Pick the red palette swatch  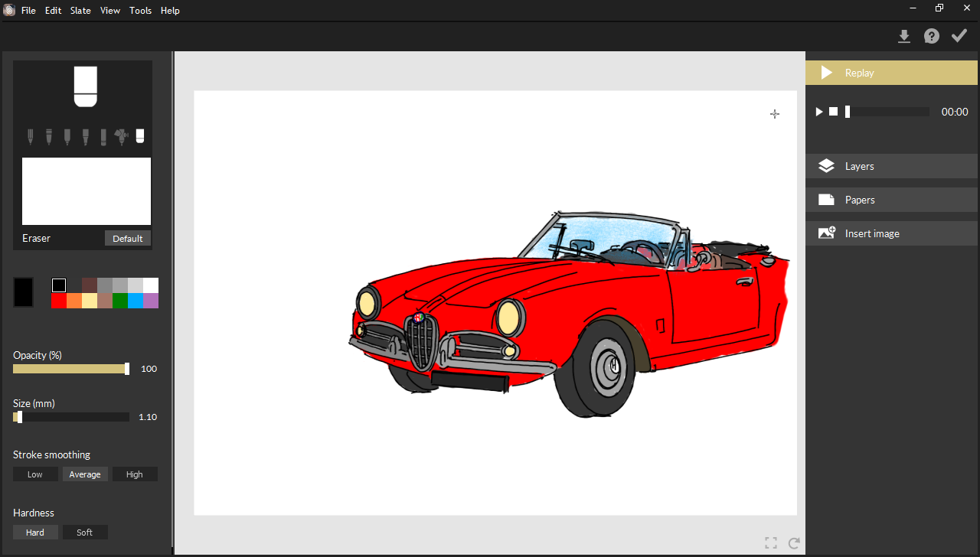59,301
